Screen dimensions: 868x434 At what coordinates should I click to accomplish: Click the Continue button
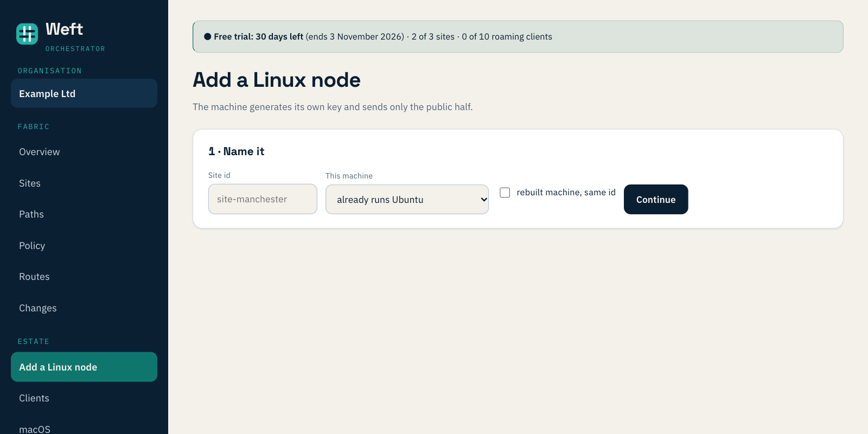[656, 200]
